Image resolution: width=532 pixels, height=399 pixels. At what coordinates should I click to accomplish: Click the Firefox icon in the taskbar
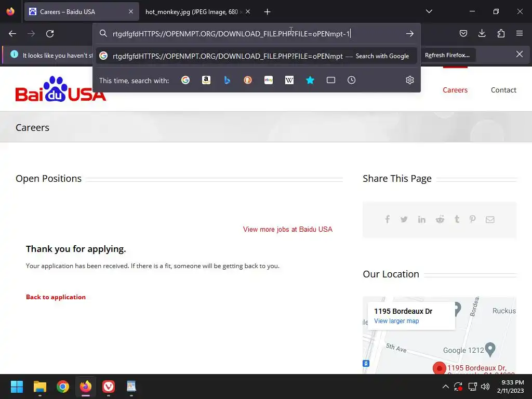pos(86,387)
